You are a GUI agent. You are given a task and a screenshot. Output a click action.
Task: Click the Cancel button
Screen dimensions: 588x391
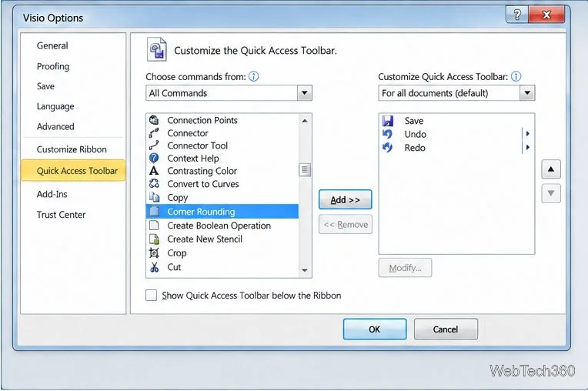(446, 329)
